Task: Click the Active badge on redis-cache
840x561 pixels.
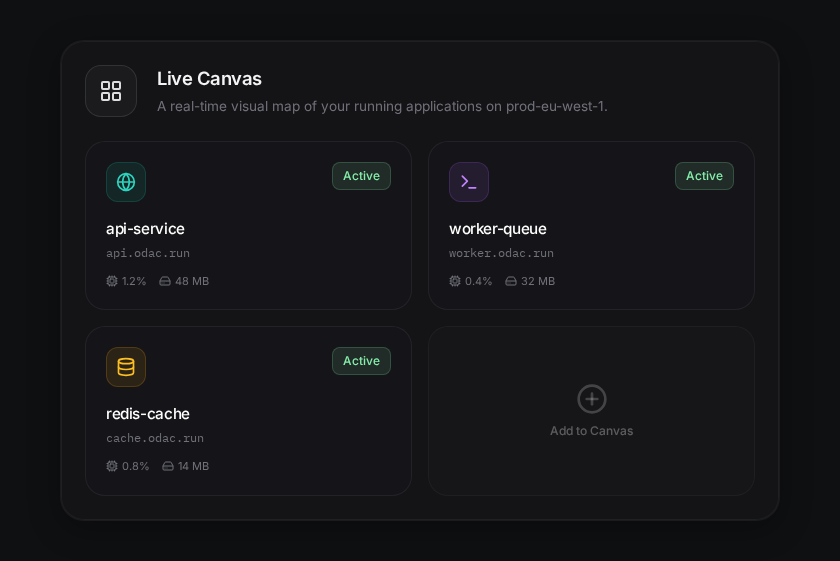Action: coord(362,361)
